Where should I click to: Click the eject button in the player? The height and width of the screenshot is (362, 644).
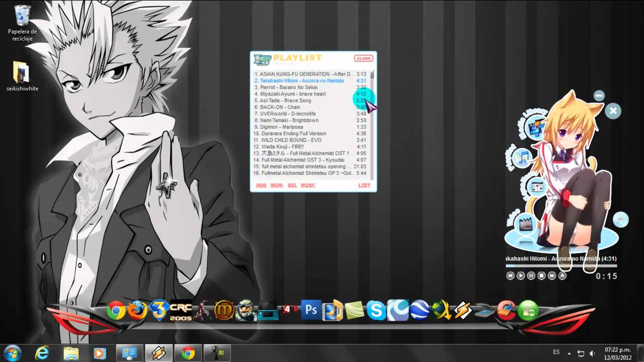pyautogui.click(x=562, y=276)
